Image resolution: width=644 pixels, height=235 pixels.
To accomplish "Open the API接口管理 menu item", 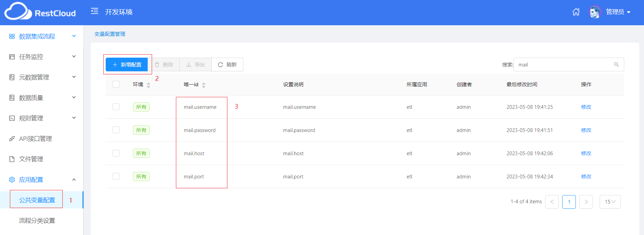I will pos(35,138).
